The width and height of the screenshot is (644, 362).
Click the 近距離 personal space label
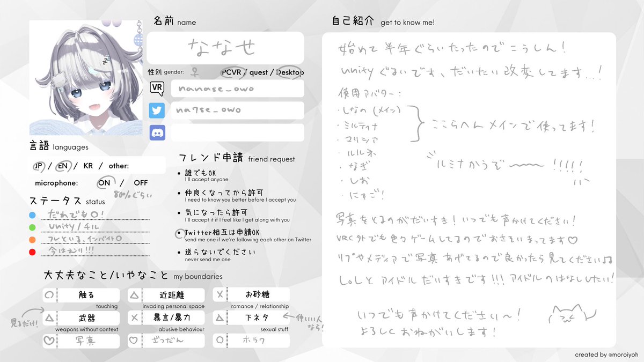[173, 295]
